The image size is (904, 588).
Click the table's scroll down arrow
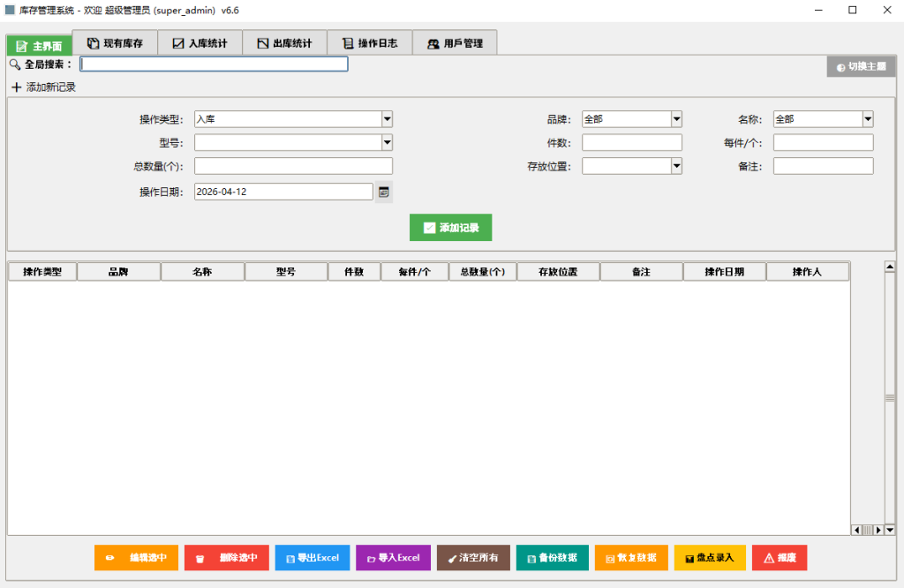(x=890, y=530)
